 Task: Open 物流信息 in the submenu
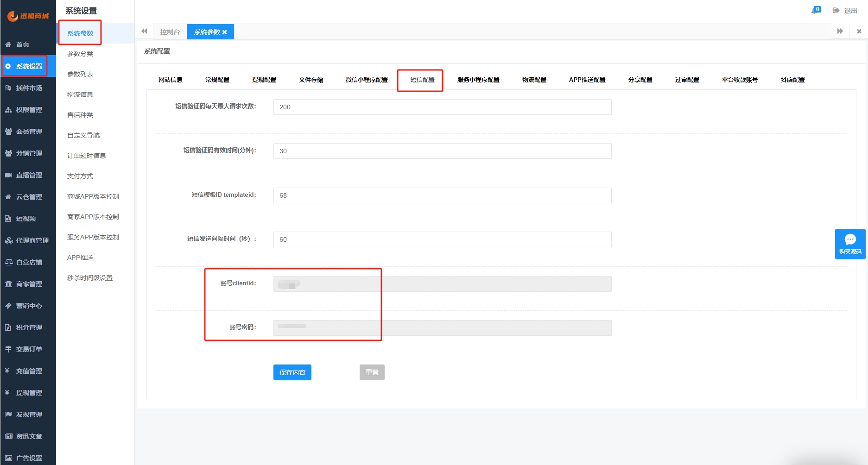(80, 94)
